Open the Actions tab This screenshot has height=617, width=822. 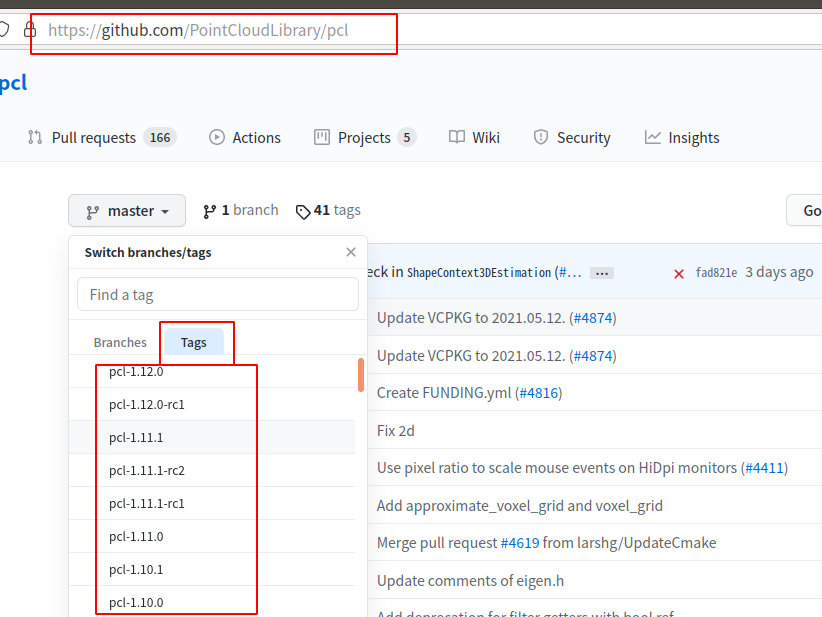click(x=245, y=138)
